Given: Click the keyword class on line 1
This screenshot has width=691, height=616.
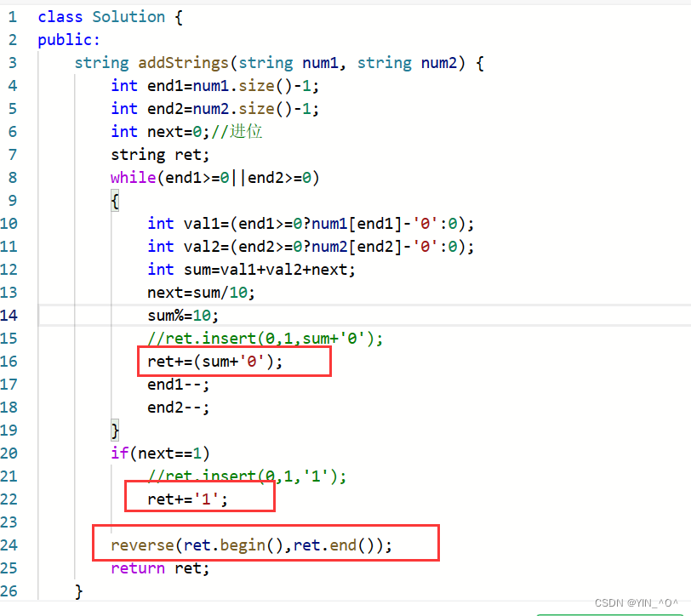Looking at the screenshot, I should 60,16.
